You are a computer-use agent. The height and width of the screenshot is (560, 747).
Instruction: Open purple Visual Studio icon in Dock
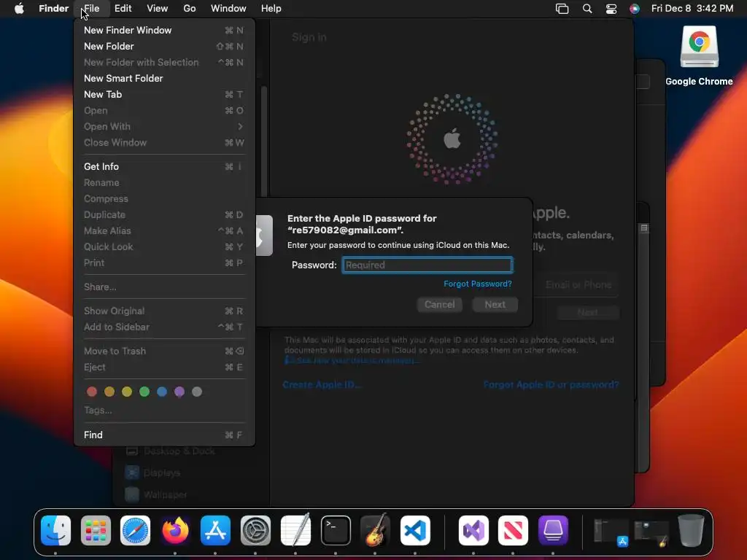click(473, 530)
